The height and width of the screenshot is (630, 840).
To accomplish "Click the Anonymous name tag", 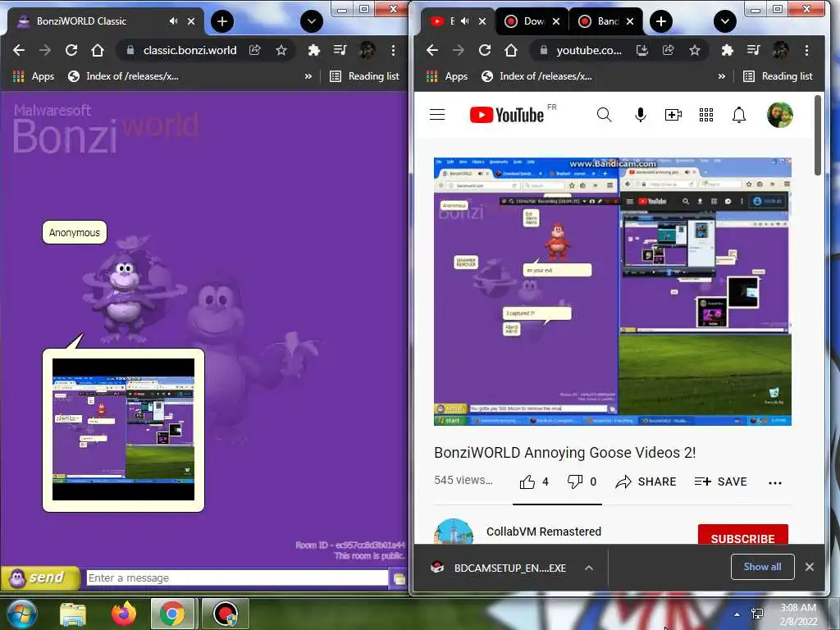I will [75, 232].
